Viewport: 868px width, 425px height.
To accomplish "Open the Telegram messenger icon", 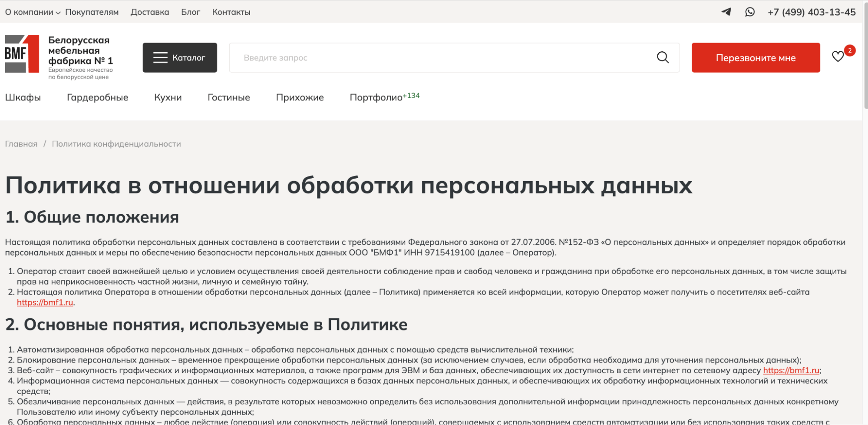I will point(727,12).
